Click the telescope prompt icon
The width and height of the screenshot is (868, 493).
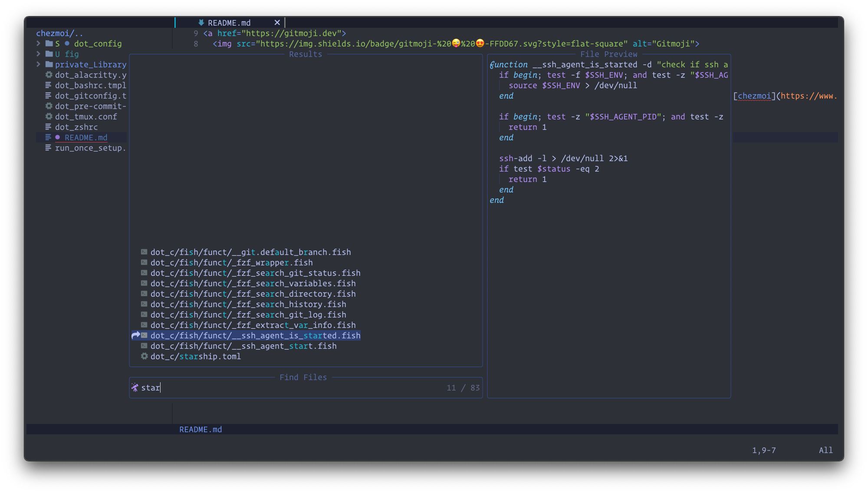(x=135, y=387)
